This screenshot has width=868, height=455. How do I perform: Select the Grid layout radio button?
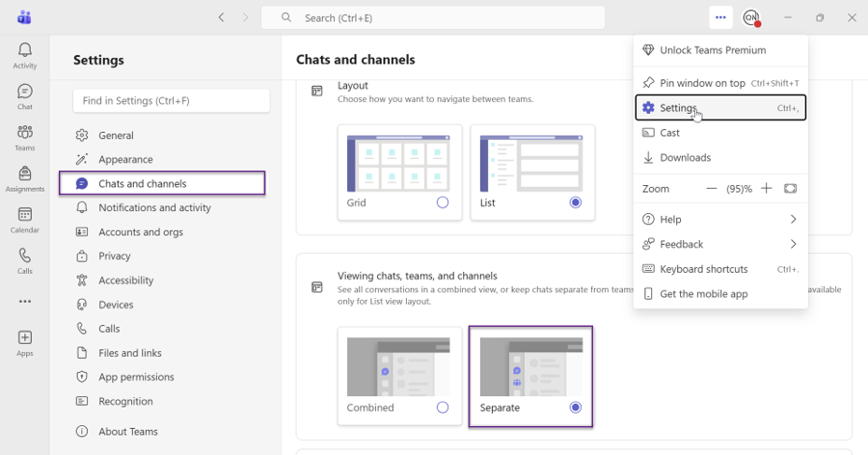click(443, 202)
